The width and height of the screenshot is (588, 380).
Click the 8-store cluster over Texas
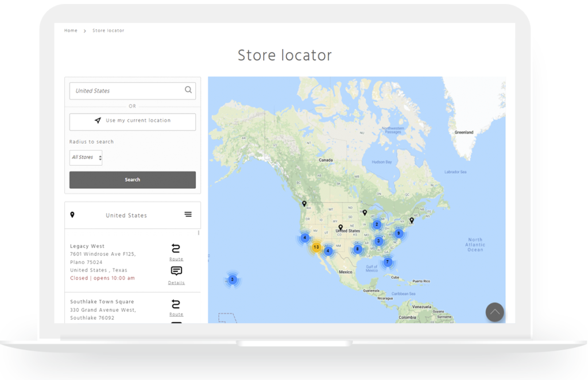click(358, 249)
